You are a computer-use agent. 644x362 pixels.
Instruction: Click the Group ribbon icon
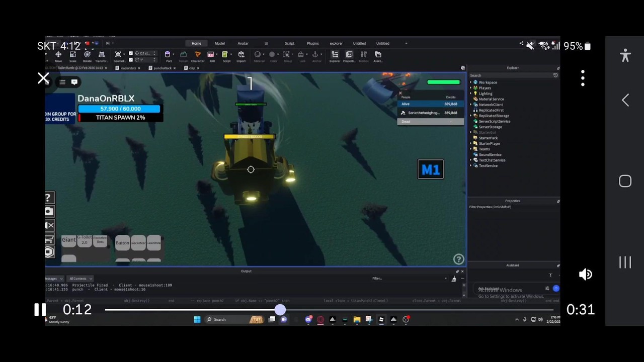click(x=288, y=56)
